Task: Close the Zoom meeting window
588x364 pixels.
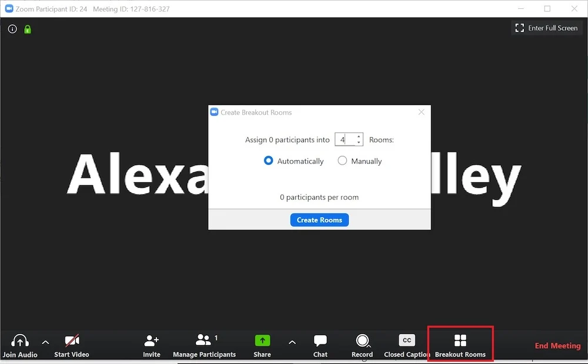Action: (x=574, y=9)
